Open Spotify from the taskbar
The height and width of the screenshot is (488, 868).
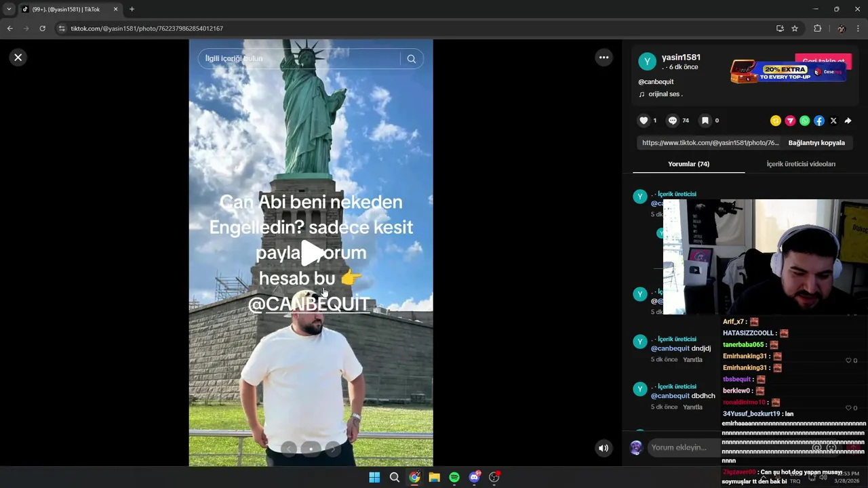(454, 478)
